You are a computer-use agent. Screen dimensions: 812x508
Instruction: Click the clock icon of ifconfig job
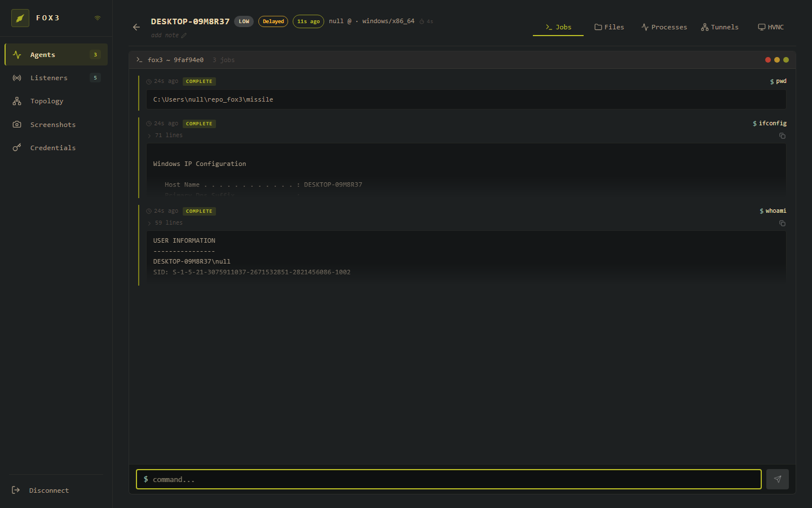pyautogui.click(x=149, y=124)
